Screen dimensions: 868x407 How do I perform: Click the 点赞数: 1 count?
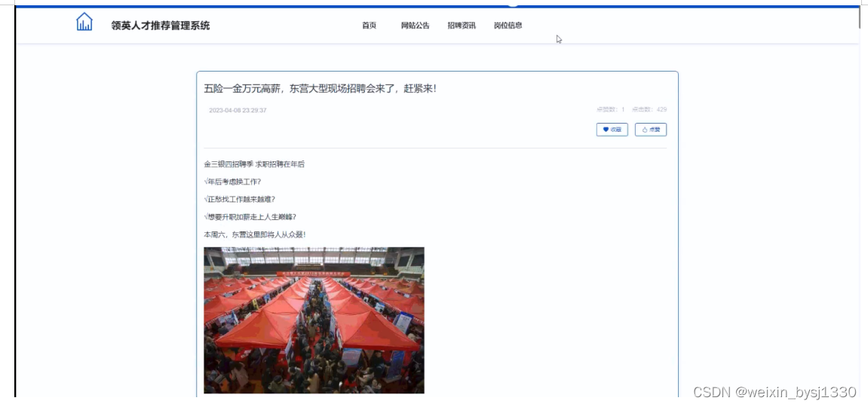pyautogui.click(x=611, y=109)
